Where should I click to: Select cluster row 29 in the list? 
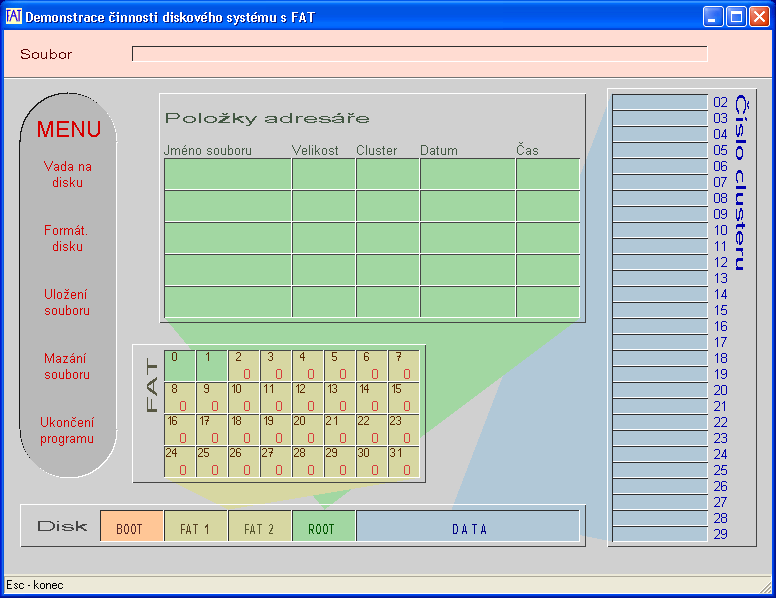[x=660, y=535]
